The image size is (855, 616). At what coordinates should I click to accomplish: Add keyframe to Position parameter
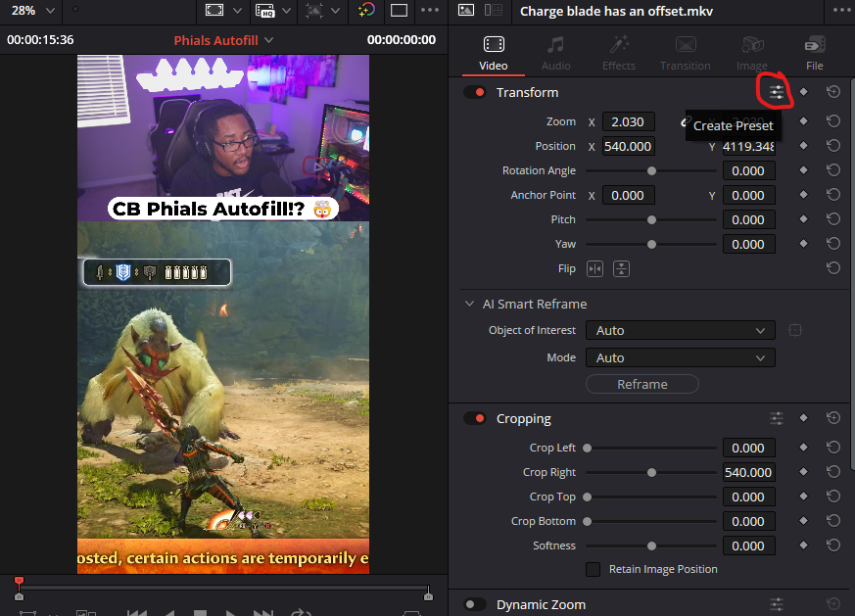click(803, 146)
